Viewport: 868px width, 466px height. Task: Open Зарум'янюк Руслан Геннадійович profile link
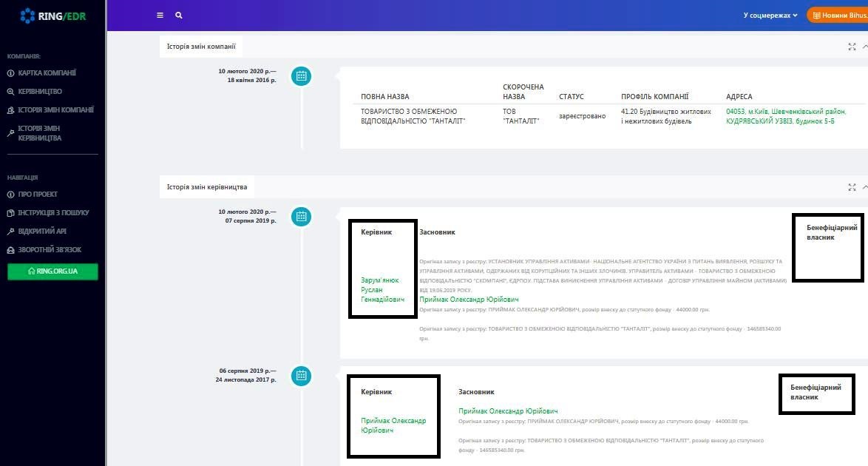pos(382,290)
